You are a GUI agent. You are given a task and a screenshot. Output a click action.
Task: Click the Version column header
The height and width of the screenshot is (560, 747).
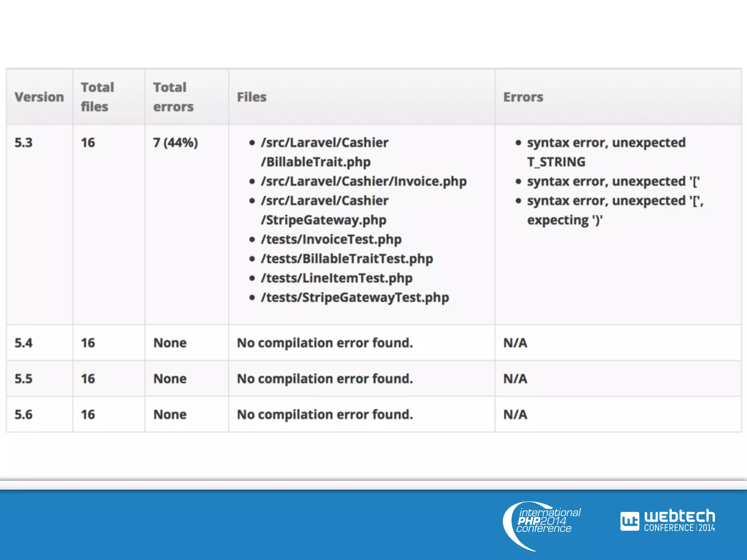point(39,97)
